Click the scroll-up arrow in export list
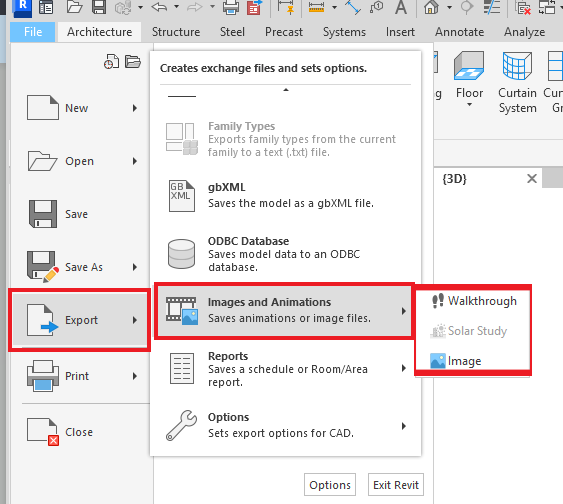The height and width of the screenshot is (504, 563). coord(286,90)
